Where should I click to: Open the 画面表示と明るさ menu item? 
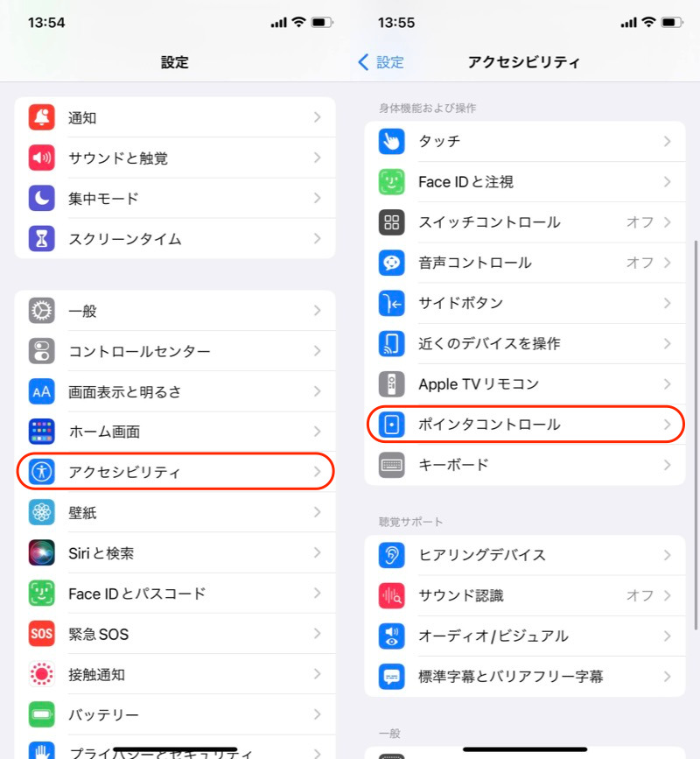click(x=175, y=391)
